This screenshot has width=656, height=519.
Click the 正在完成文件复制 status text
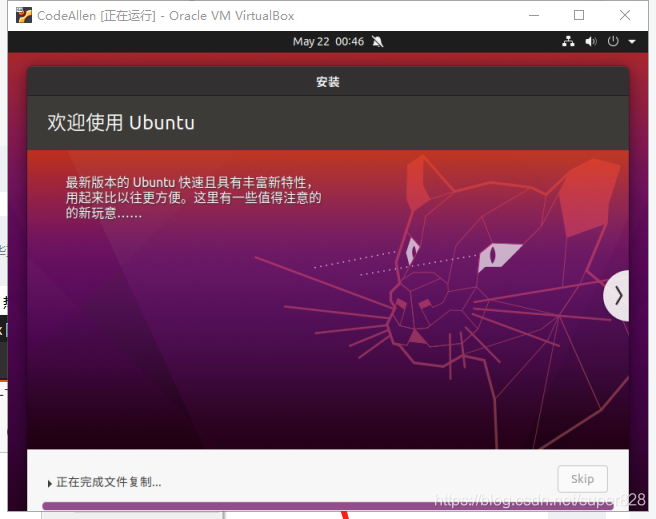pos(109,482)
